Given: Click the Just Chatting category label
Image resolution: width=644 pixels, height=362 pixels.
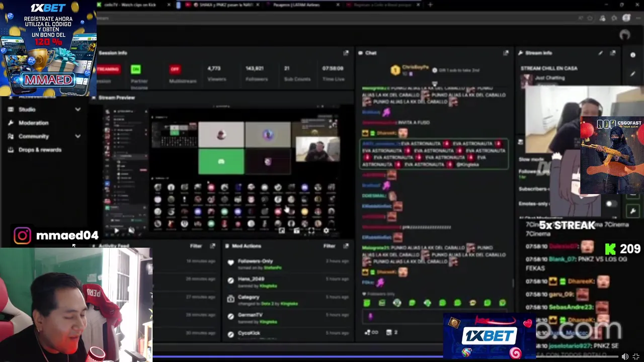Looking at the screenshot, I should pos(549,78).
